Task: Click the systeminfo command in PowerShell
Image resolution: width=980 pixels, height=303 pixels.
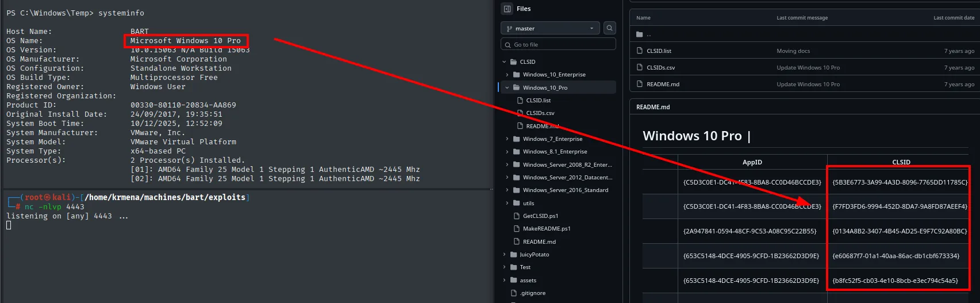Action: point(121,13)
